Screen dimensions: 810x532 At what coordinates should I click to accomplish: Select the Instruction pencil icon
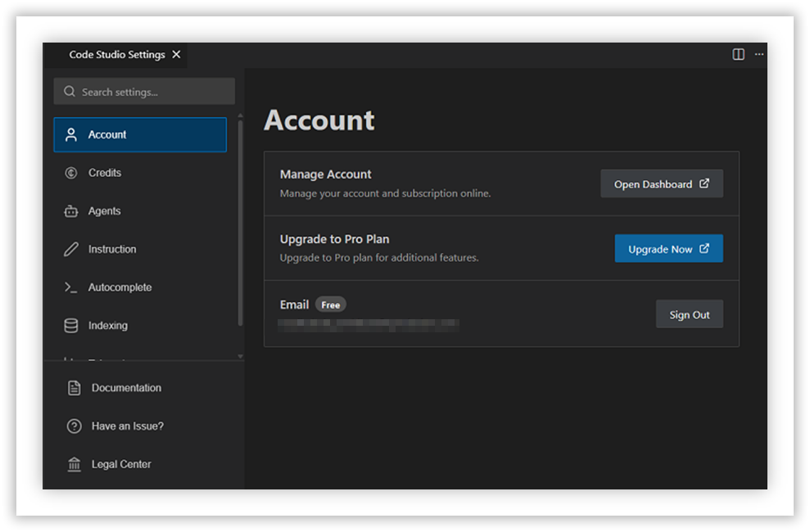tap(73, 249)
